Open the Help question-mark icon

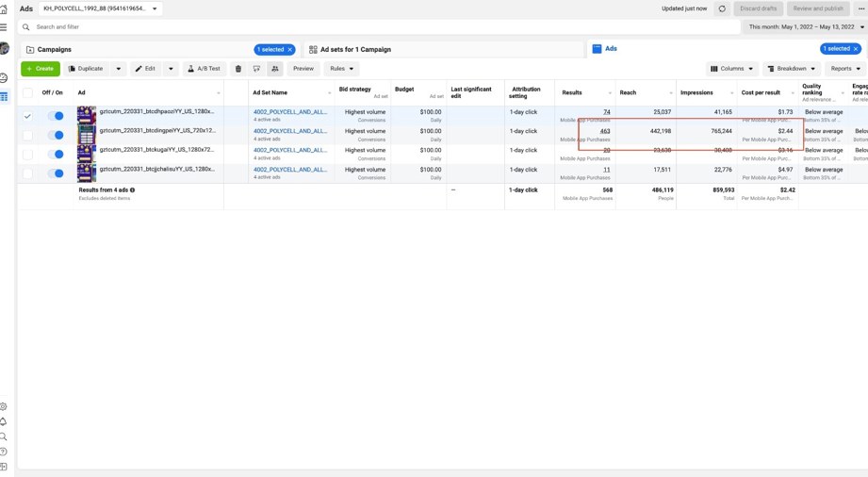pyautogui.click(x=4, y=452)
